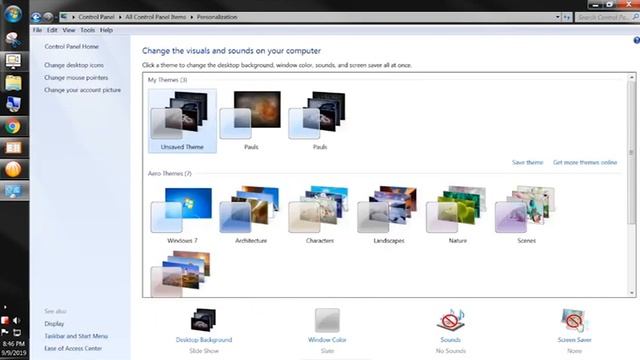This screenshot has height=360, width=640.
Task: Select the Windows 7 Aero theme
Action: (x=182, y=215)
